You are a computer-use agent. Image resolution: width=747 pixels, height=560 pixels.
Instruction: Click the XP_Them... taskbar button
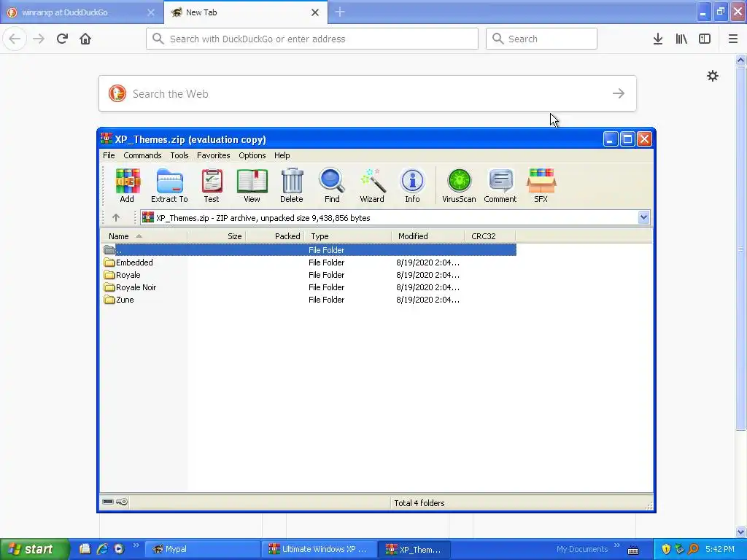tap(414, 549)
